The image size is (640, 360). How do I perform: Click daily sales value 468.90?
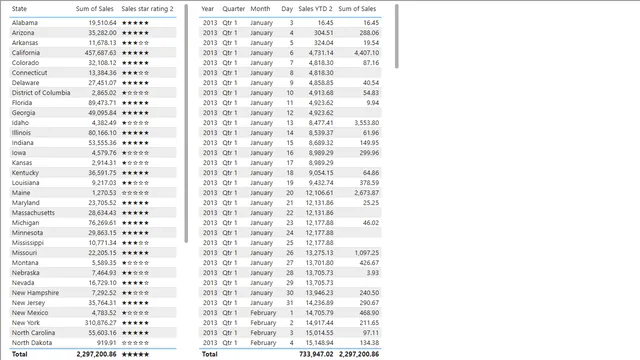(x=369, y=313)
